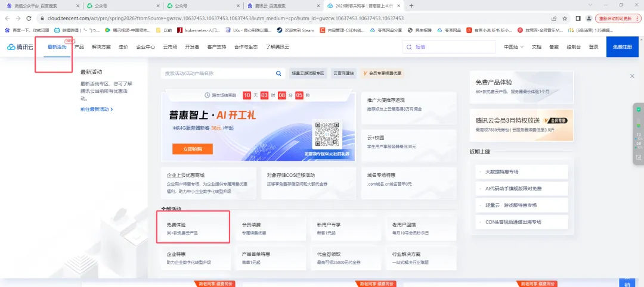The height and width of the screenshot is (287, 644).
Task: Open the 企业上云优惠专场 card
Action: 209,183
